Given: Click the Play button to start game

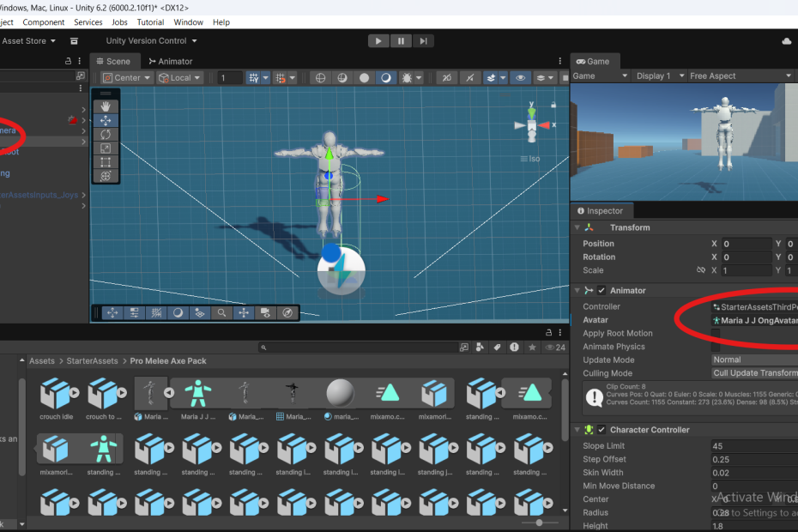Looking at the screenshot, I should (x=378, y=40).
